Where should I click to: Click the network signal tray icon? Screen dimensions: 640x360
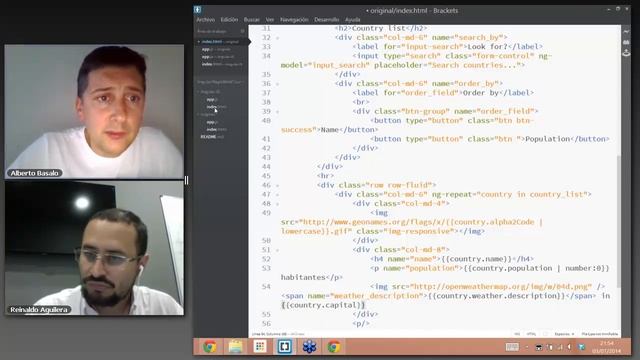click(560, 347)
